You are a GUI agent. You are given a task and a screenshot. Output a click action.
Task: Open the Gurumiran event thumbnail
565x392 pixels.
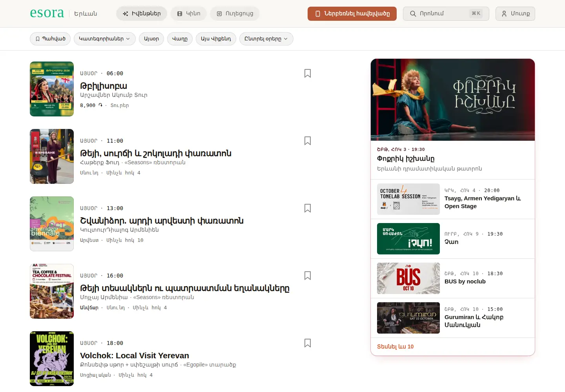(x=408, y=318)
